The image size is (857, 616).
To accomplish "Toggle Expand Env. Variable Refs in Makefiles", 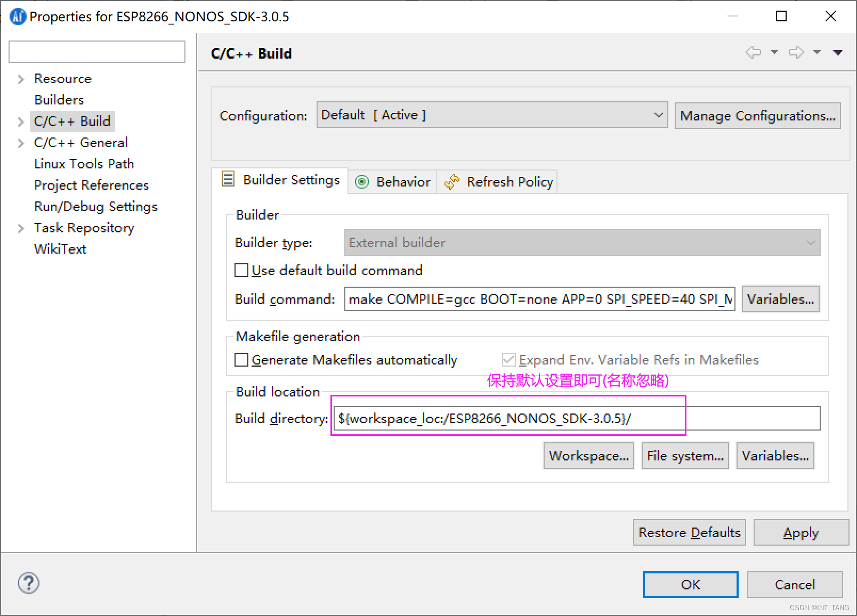I will coord(509,360).
